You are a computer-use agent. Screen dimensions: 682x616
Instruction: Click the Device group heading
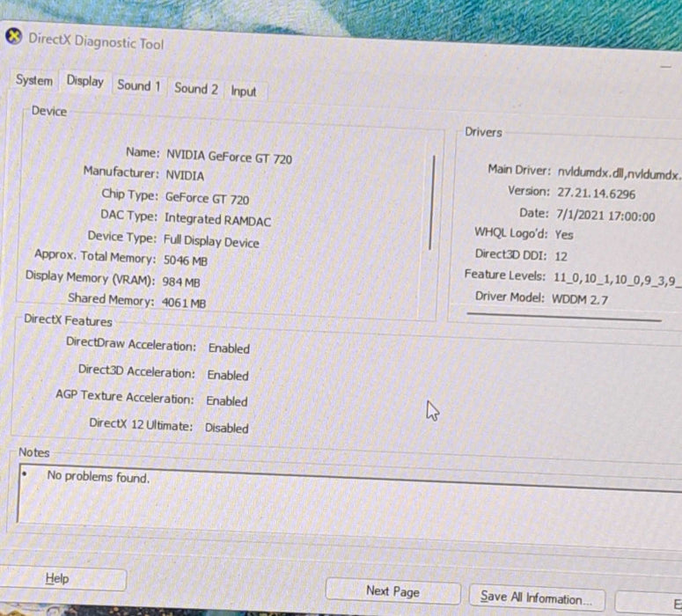tap(49, 112)
